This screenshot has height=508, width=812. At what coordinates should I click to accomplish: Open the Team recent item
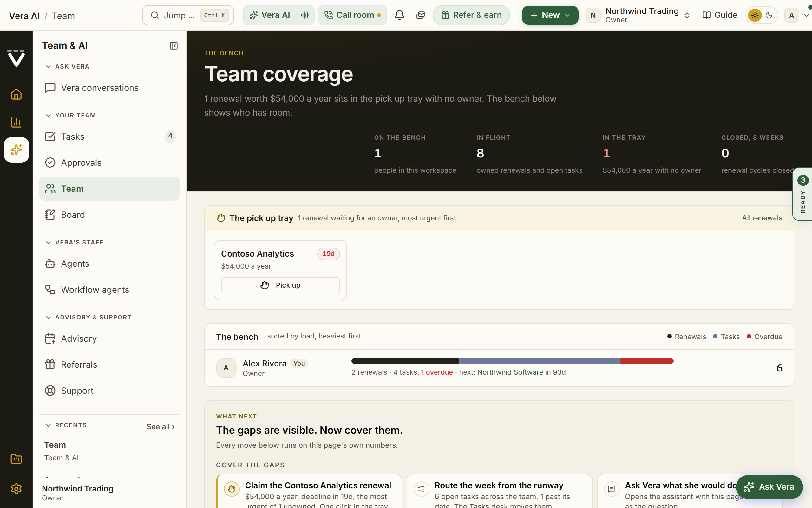point(109,451)
